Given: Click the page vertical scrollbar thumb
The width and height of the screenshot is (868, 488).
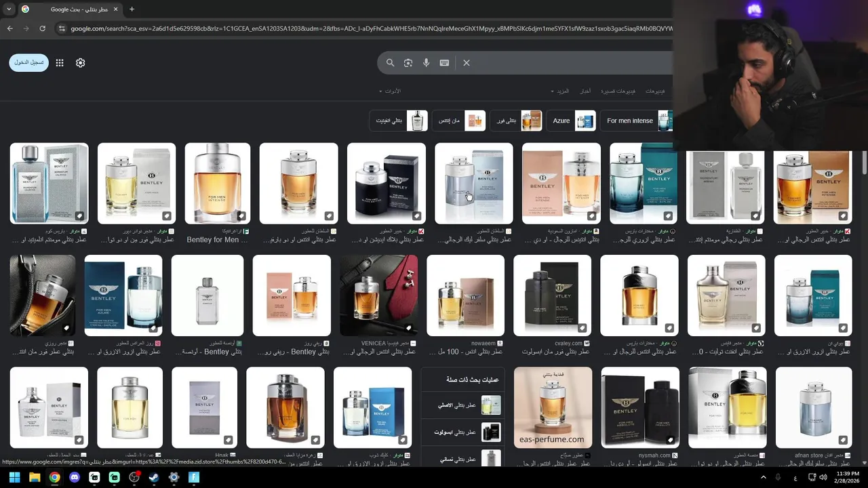Looking at the screenshot, I should (x=864, y=163).
